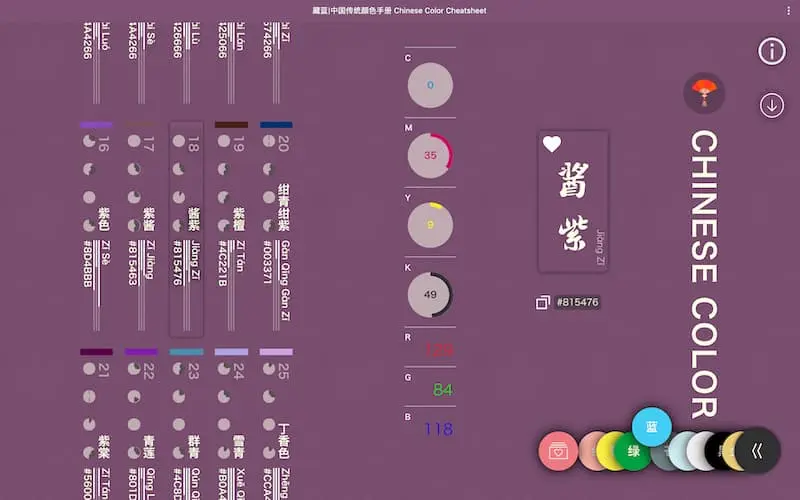Screen dimensions: 800x500
Task: Open the pink favorites box button
Action: [558, 451]
